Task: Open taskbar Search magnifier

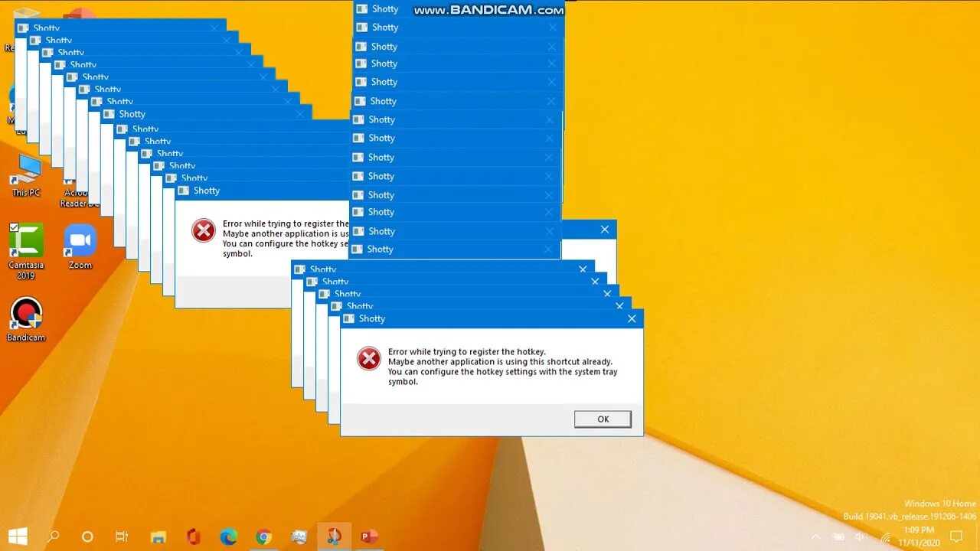Action: point(53,536)
